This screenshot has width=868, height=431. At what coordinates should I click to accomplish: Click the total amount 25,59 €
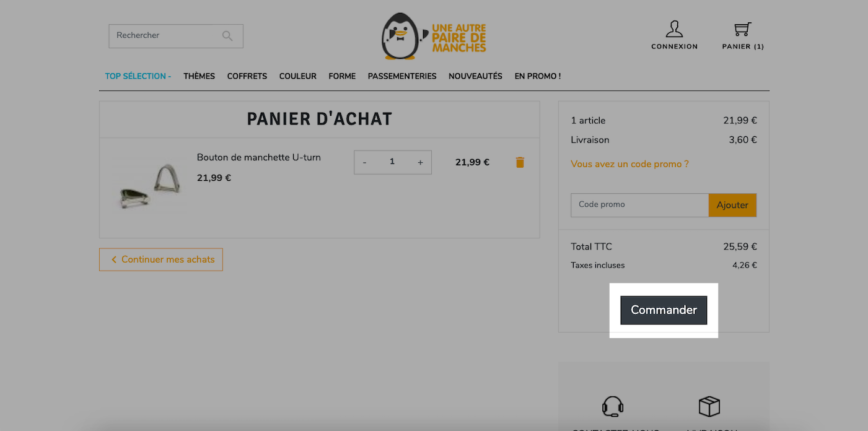pyautogui.click(x=740, y=246)
